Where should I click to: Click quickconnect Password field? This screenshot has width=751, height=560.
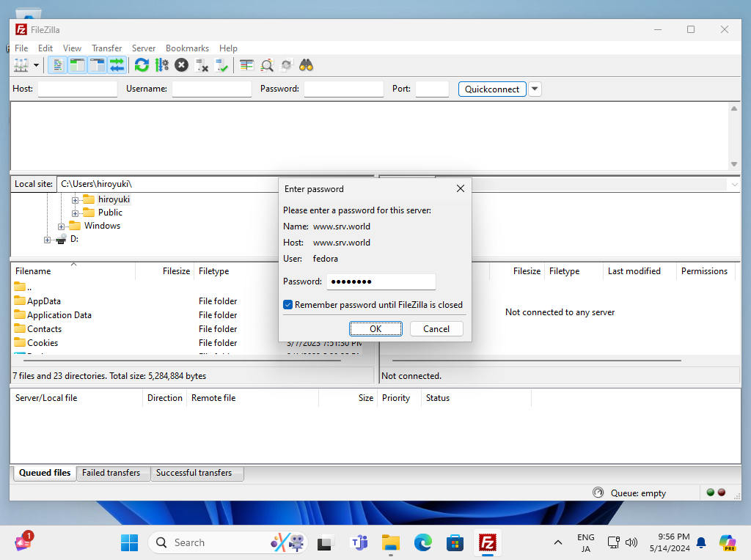[344, 89]
